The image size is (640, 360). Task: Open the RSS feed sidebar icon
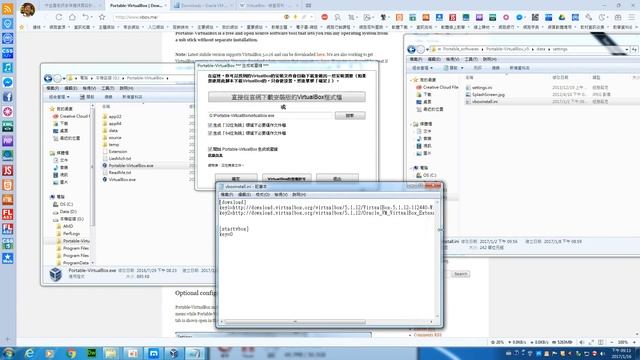pyautogui.click(x=7, y=9)
